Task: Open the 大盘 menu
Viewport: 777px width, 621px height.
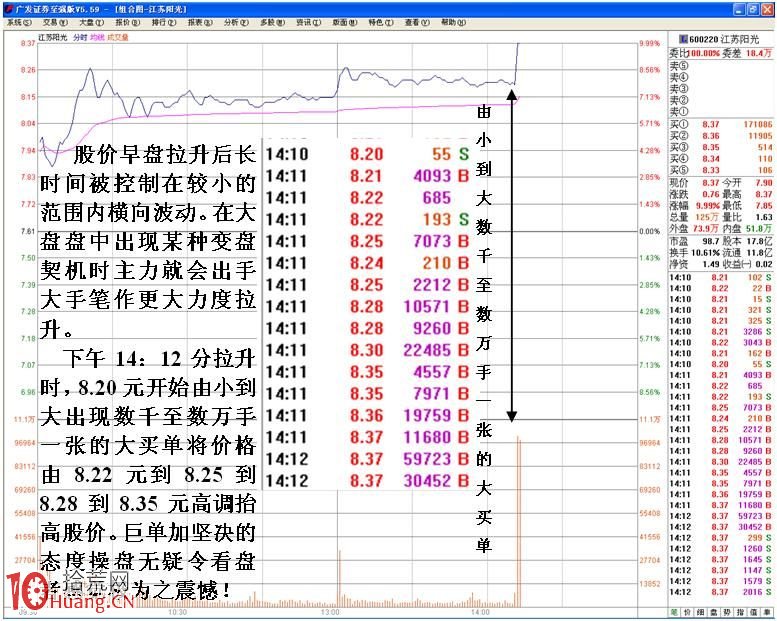Action: (92, 22)
